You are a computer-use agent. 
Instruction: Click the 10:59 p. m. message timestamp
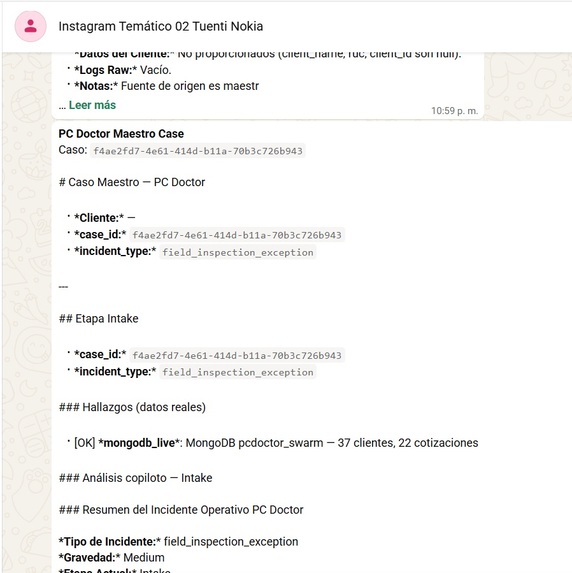pyautogui.click(x=454, y=111)
